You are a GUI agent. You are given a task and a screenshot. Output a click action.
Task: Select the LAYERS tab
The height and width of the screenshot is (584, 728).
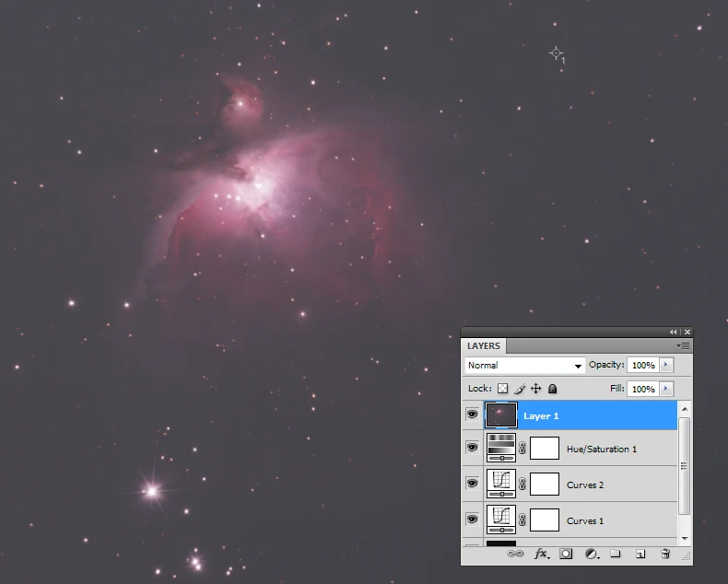(484, 346)
